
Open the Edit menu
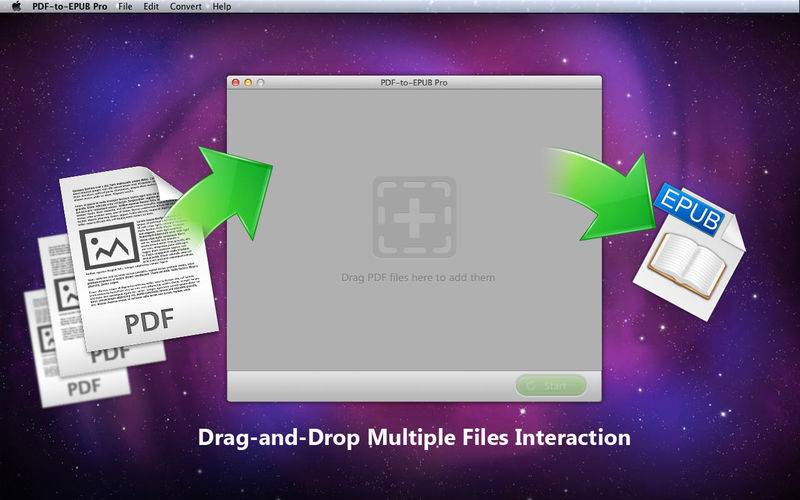click(151, 7)
